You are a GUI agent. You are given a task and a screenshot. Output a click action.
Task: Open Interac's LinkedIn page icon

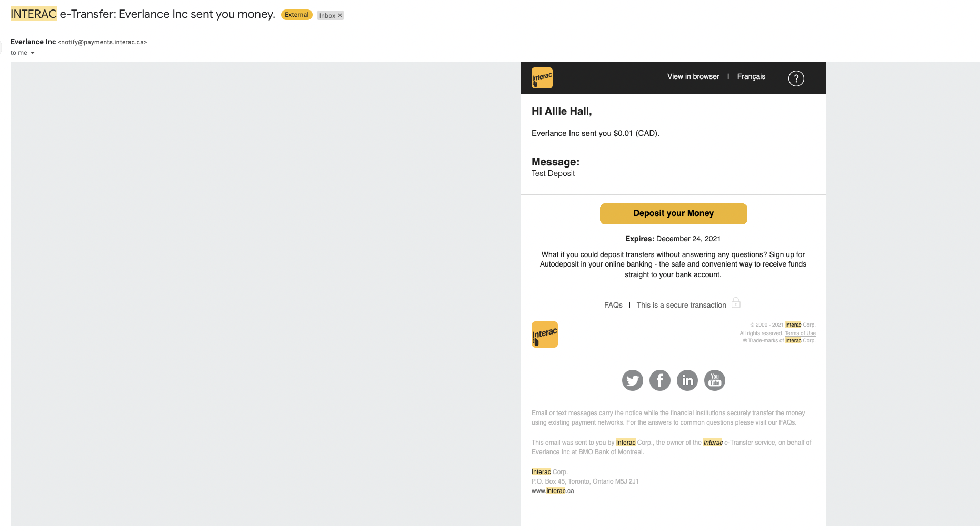click(x=687, y=380)
